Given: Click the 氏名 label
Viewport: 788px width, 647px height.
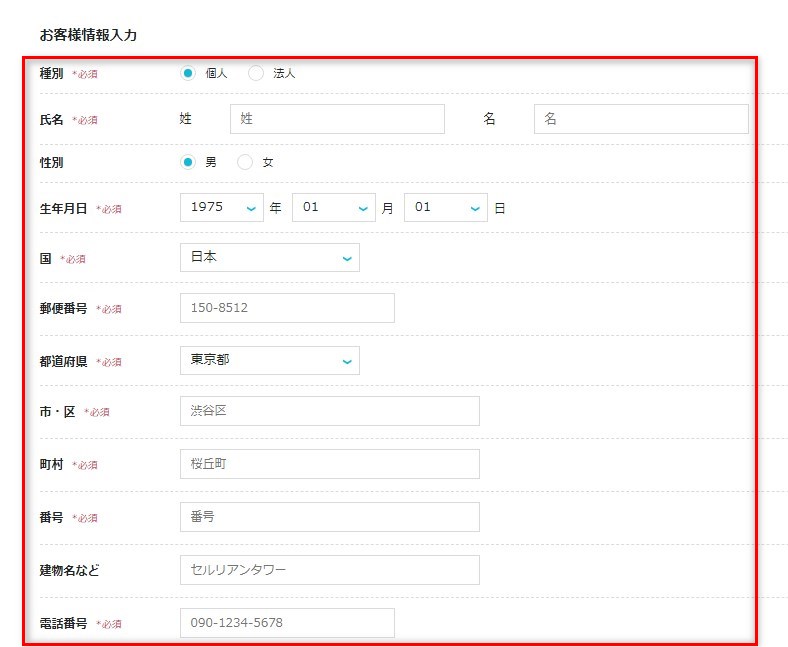Looking at the screenshot, I should coord(51,120).
